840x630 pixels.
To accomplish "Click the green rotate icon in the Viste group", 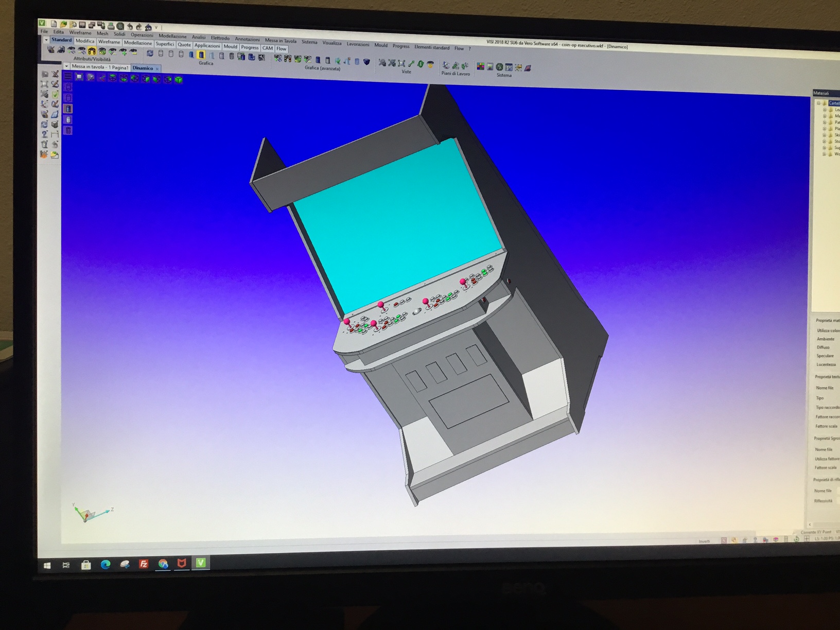I will [421, 64].
